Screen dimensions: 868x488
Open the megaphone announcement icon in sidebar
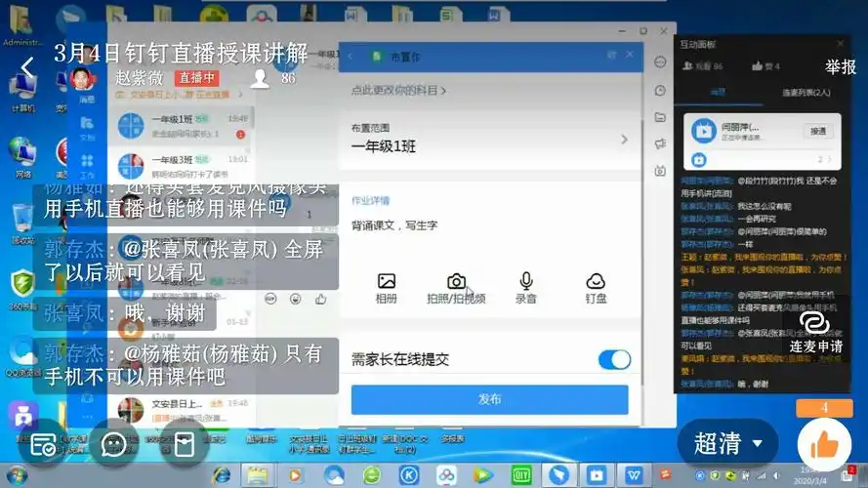660,143
